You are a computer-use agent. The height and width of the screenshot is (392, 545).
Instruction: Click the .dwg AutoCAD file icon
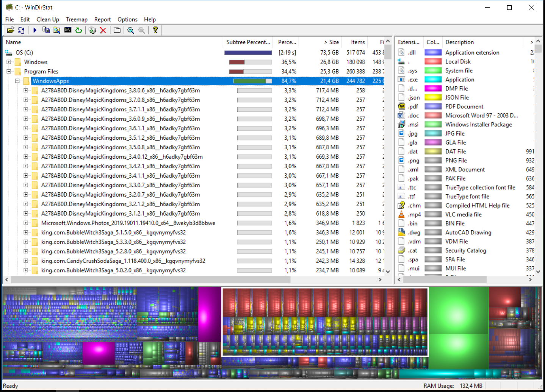pyautogui.click(x=401, y=233)
